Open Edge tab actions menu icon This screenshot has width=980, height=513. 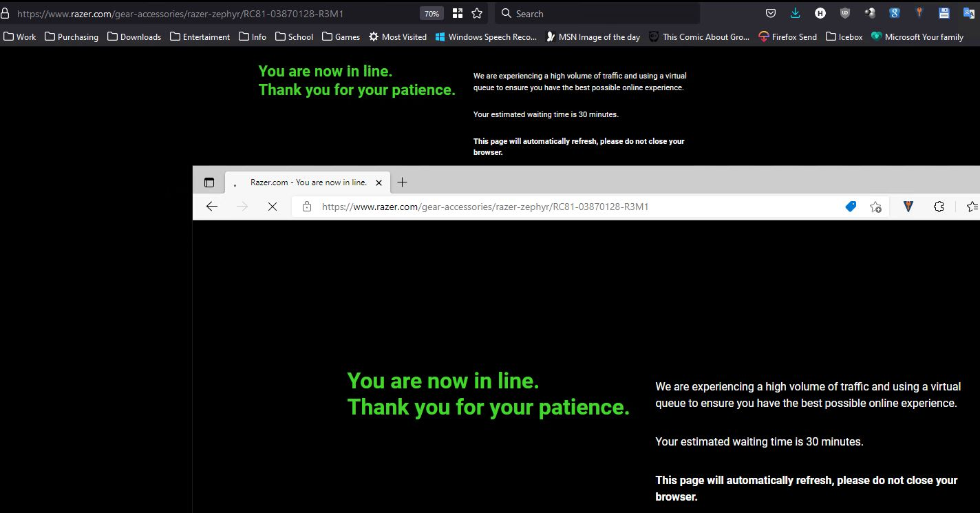coord(209,182)
